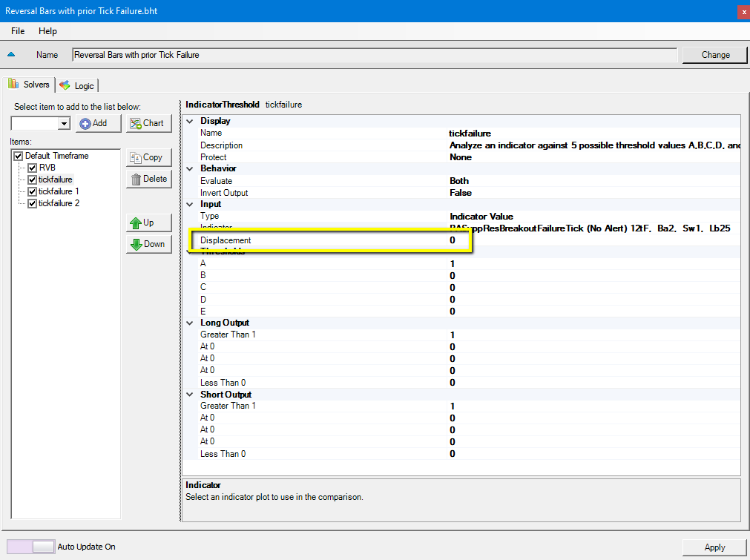Click the Delete button's trash can icon
This screenshot has height=560, width=750.
(x=136, y=179)
